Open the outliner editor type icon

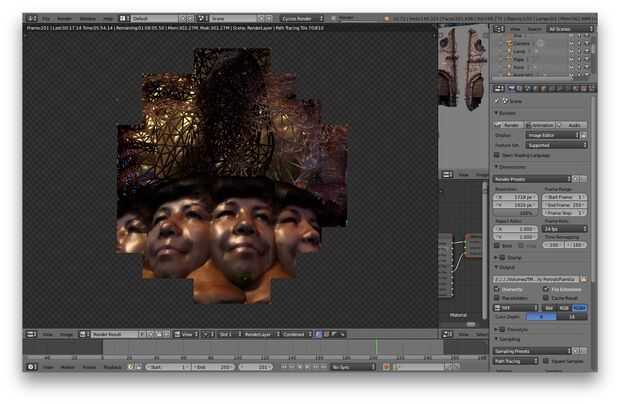click(499, 28)
